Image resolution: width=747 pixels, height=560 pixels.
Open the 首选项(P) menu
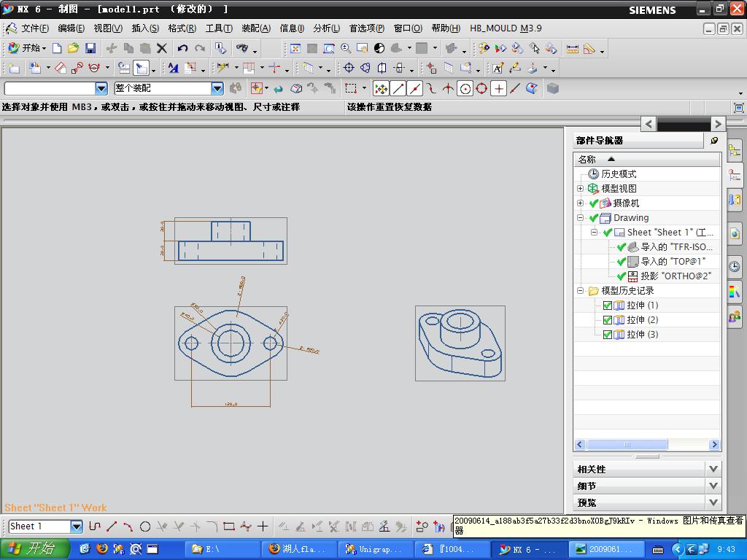tap(366, 28)
